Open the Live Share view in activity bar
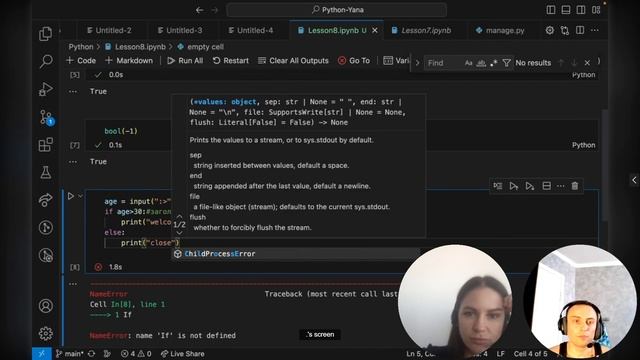 pos(45,200)
